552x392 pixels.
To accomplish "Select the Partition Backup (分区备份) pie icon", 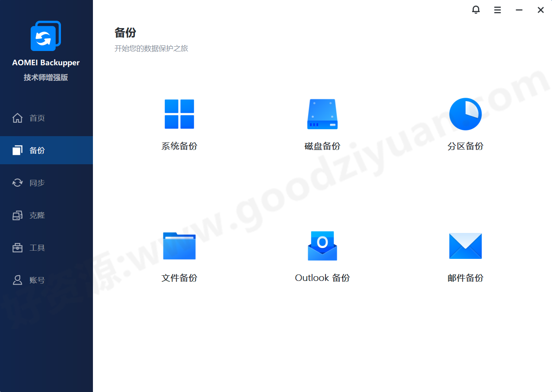I will point(465,114).
